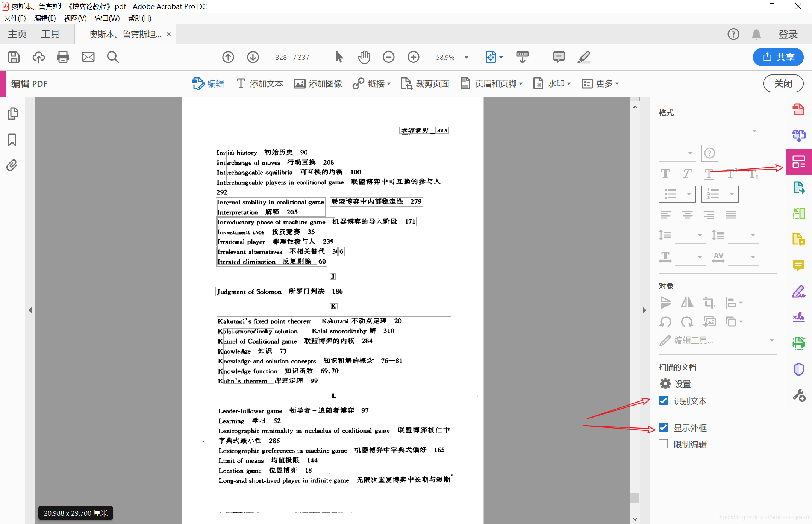Click 添加文本 button
Screen dimensions: 812x524
259,83
